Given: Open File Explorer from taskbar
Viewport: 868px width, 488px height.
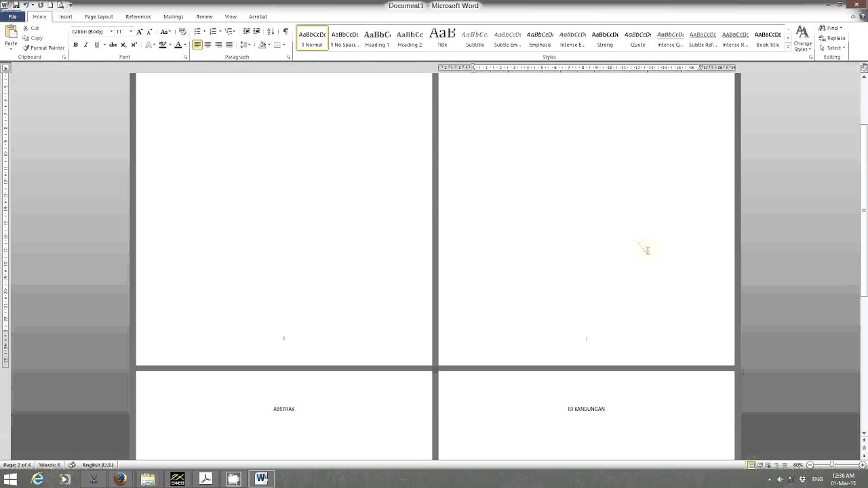Looking at the screenshot, I should [148, 479].
